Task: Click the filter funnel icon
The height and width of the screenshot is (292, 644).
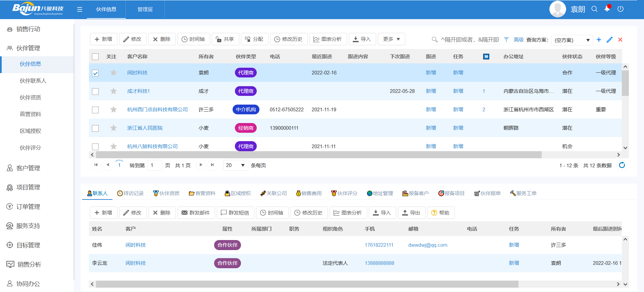Action: pos(506,40)
